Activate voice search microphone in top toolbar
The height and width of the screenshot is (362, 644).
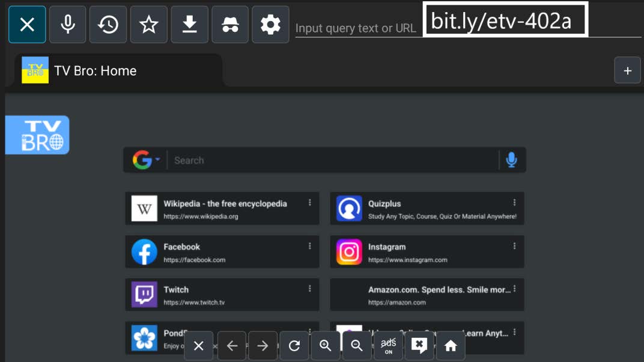coord(68,25)
